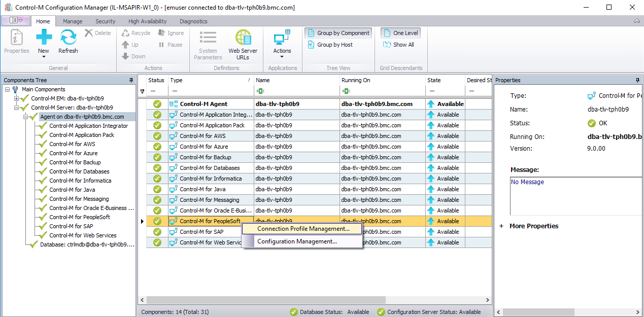The width and height of the screenshot is (644, 317).
Task: Collapse the Agent on dba-tlv-tph0b9 node
Action: tap(25, 117)
